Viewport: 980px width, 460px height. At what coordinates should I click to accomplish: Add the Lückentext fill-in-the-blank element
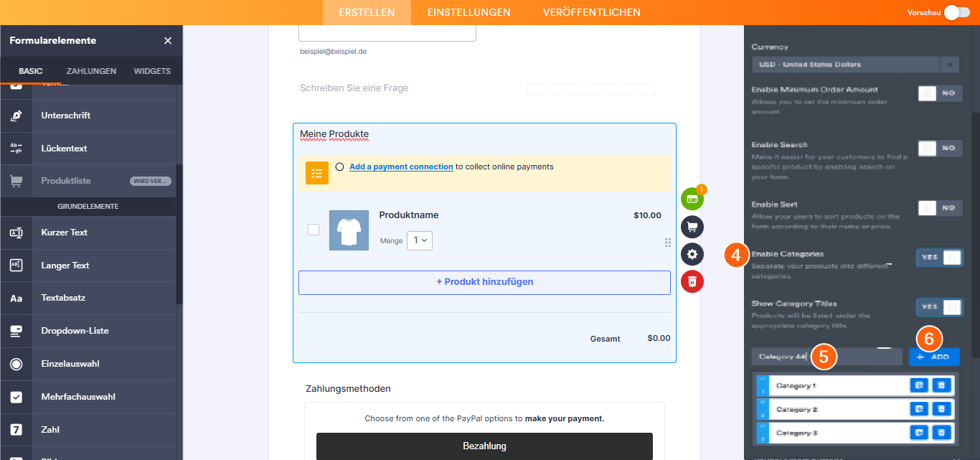pos(88,149)
